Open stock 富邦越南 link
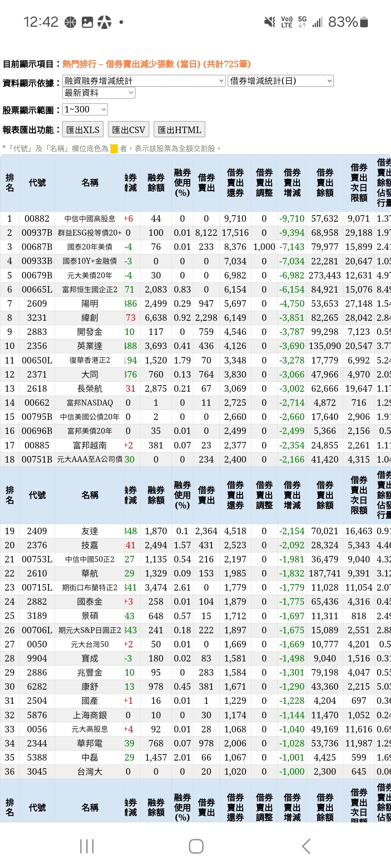This screenshot has width=391, height=868. [90, 446]
